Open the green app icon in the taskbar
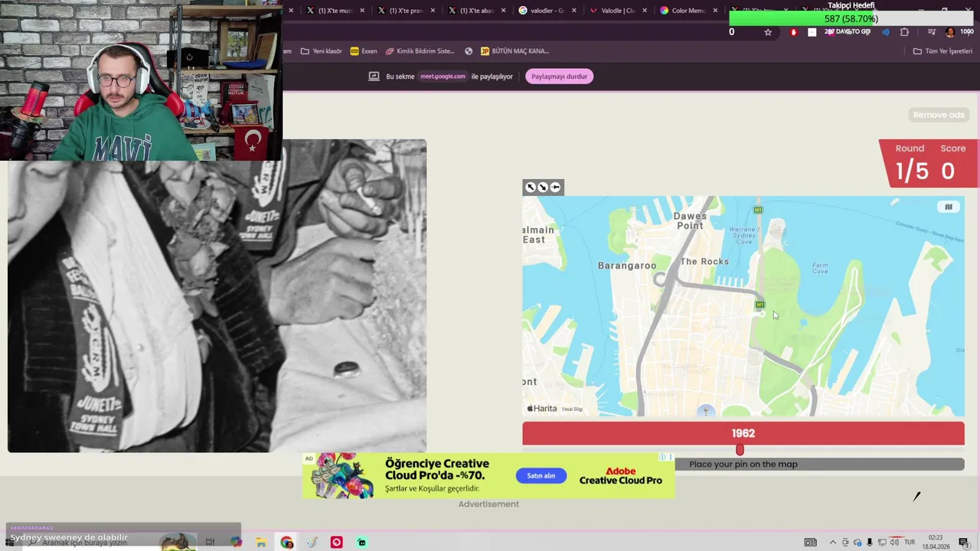980x551 pixels. tap(361, 543)
